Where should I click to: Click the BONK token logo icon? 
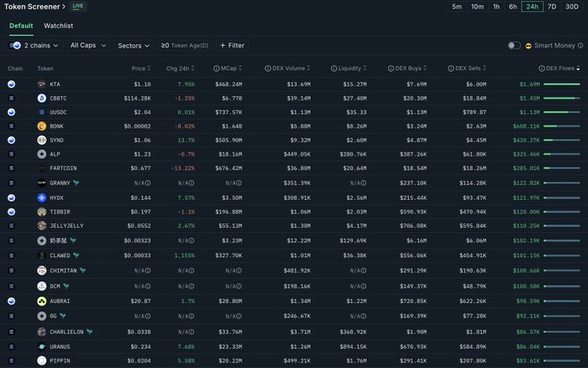click(42, 126)
